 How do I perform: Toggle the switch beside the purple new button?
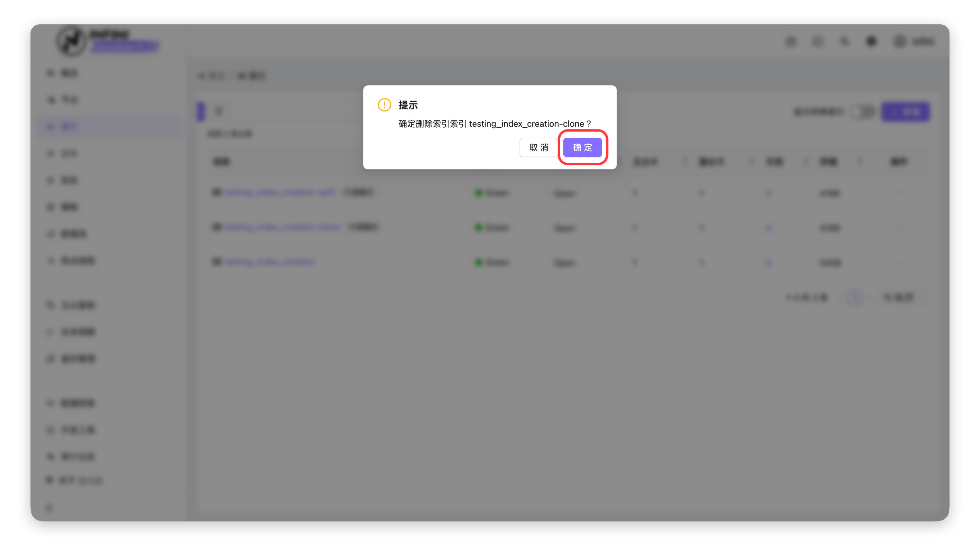coord(863,112)
